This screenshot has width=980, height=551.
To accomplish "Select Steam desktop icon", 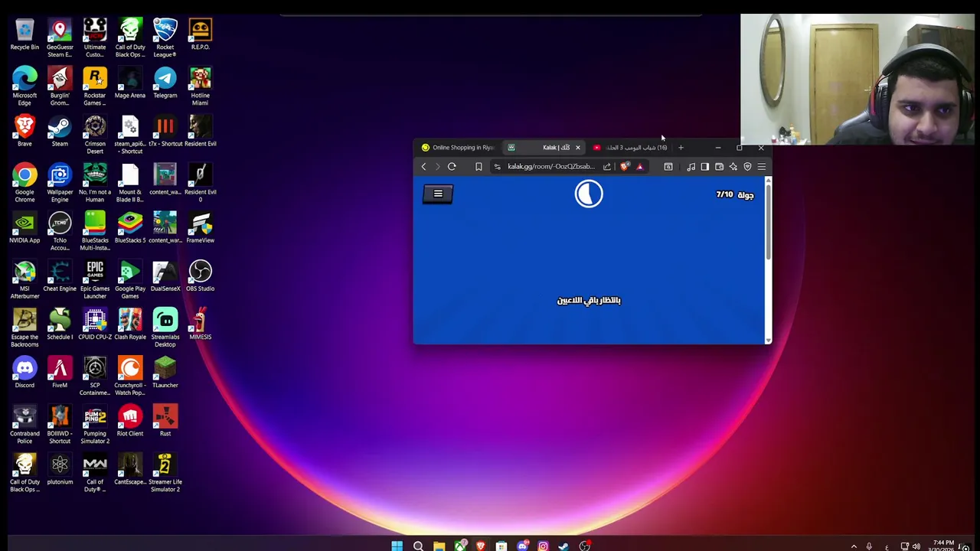I will [x=60, y=132].
